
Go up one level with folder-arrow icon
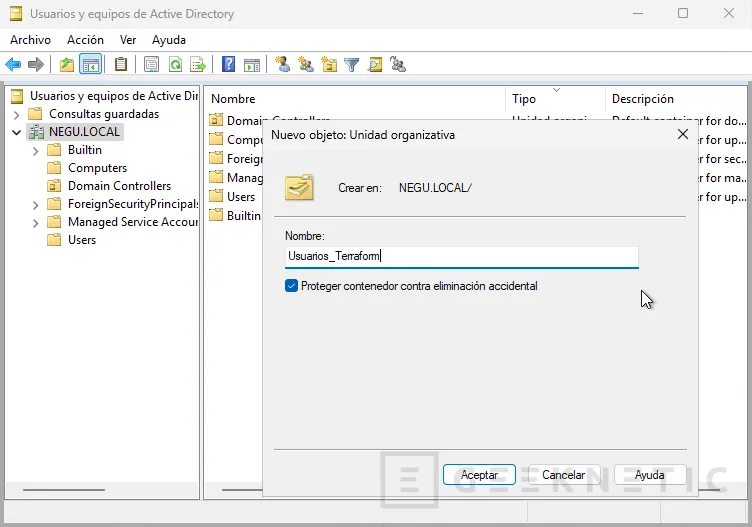[67, 64]
